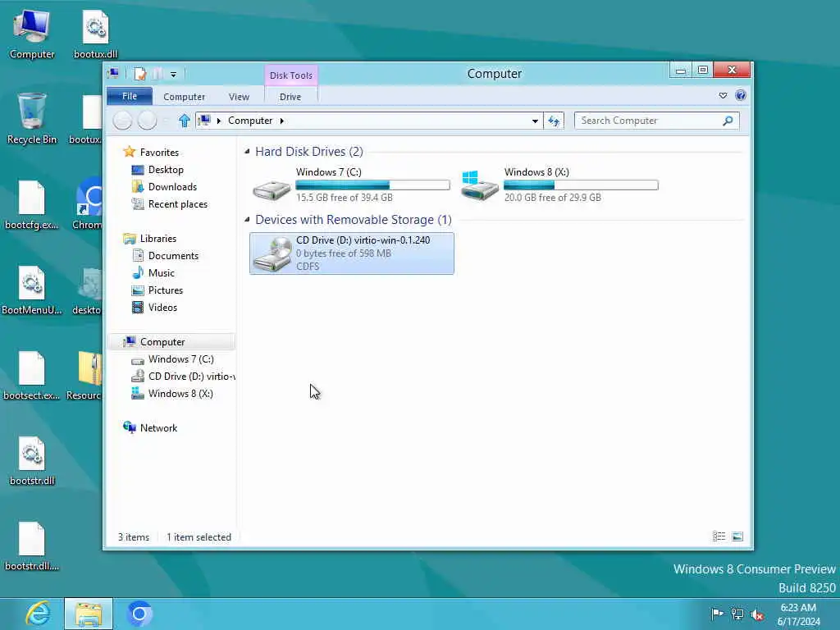
Task: Select bootstr.dll file on desktop
Action: point(32,461)
